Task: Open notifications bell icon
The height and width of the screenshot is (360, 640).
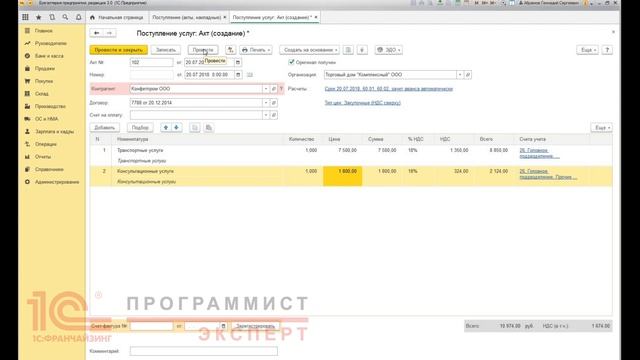Action: [78, 17]
